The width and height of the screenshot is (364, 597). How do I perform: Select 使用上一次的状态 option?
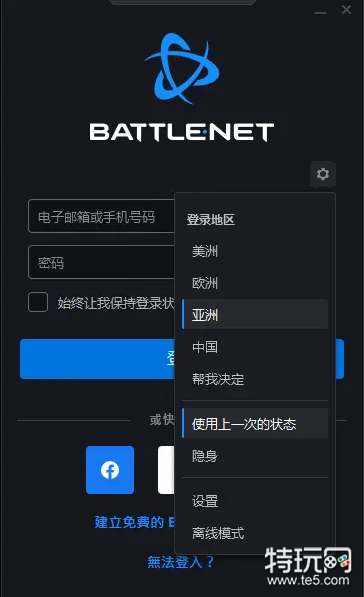255,423
